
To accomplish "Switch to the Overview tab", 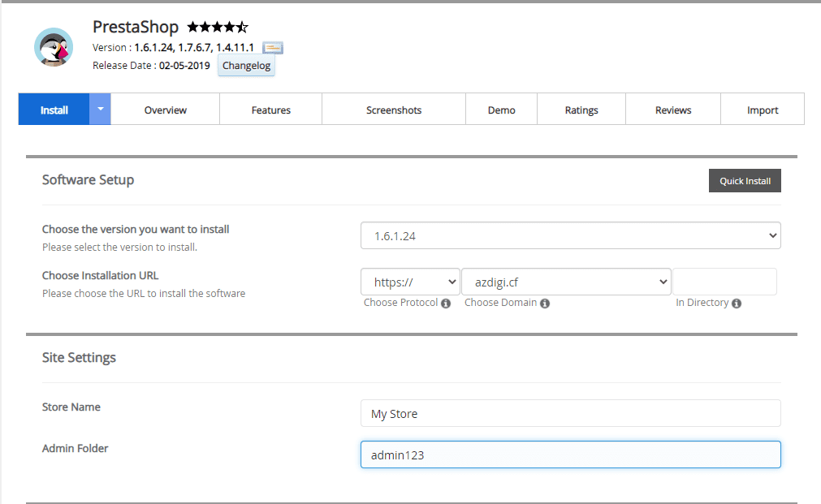I will click(x=165, y=110).
